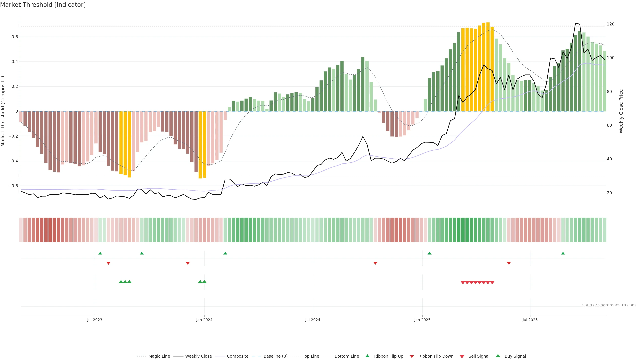Click the Ribbon Flip Down legend triangle icon
This screenshot has height=362, width=644.
(x=412, y=356)
